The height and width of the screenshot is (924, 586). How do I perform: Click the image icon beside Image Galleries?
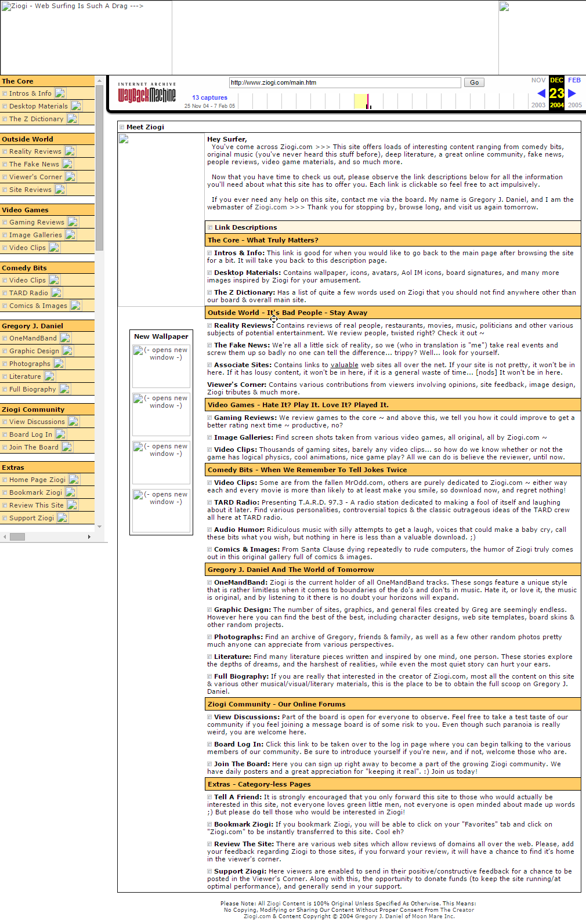[71, 235]
